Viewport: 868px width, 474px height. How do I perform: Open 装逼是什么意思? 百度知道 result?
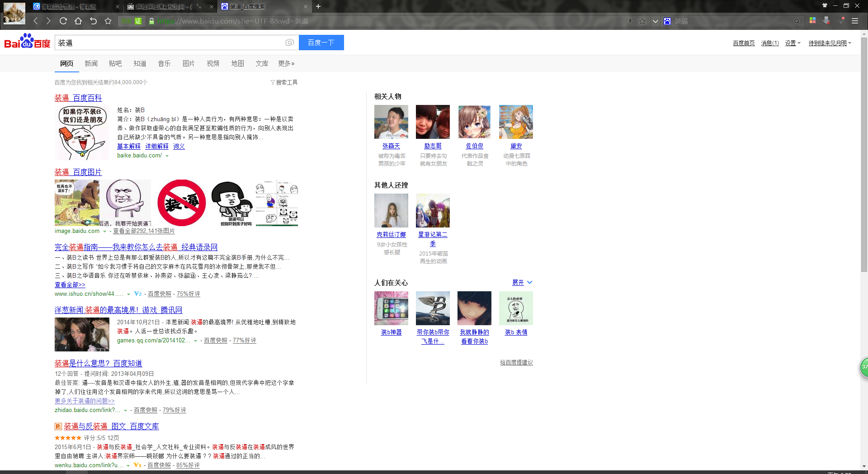click(x=98, y=363)
